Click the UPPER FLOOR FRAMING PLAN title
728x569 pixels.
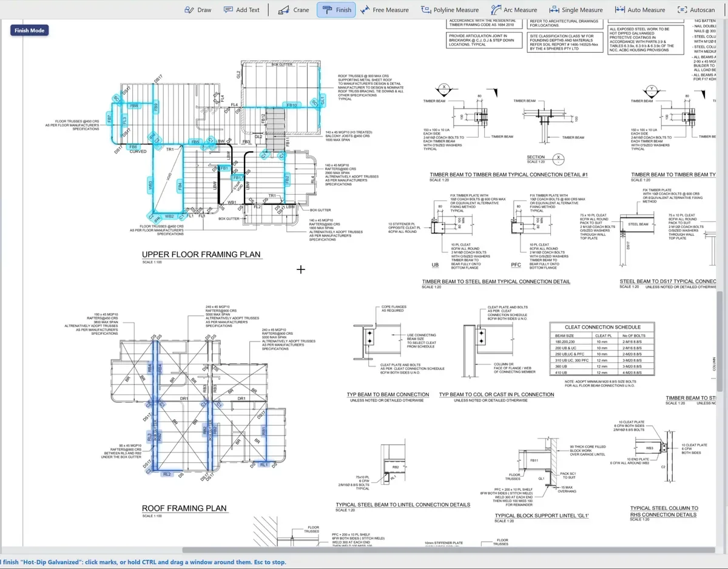coord(201,255)
